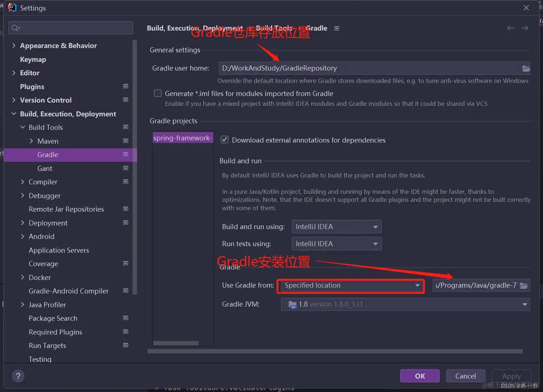
Task: Click the project-level icon next to Version Control
Action: [126, 100]
